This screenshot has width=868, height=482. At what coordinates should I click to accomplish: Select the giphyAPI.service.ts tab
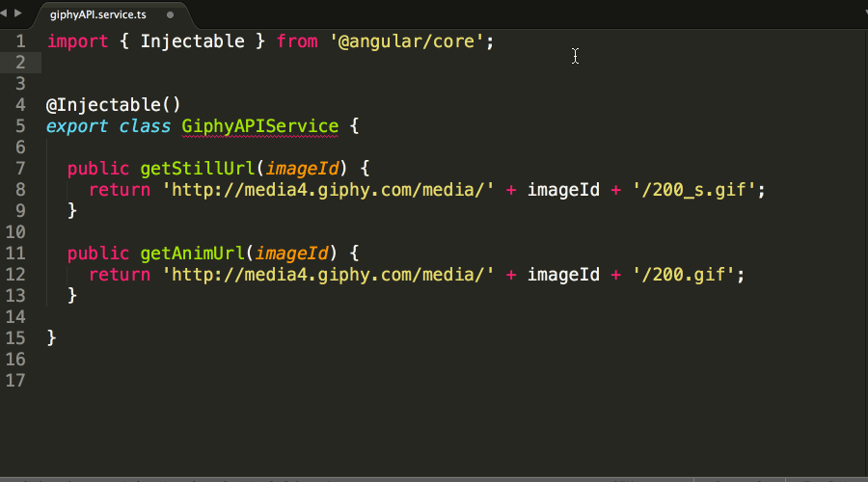coord(98,14)
